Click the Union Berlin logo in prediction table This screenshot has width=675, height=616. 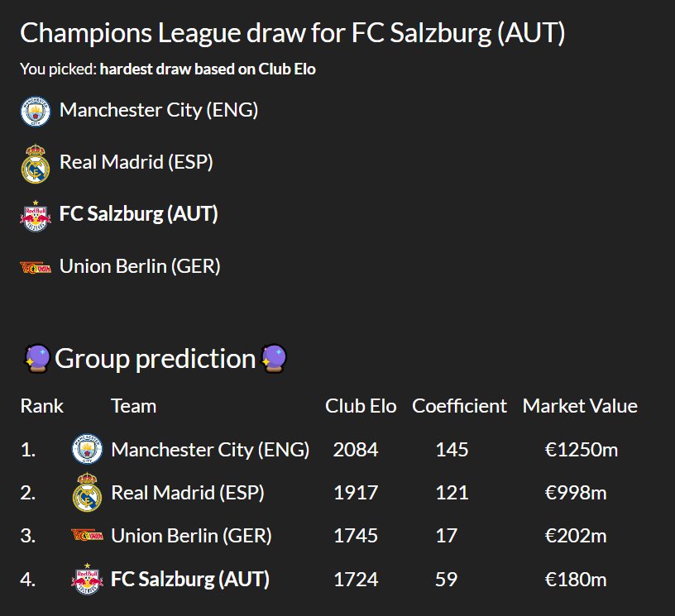click(87, 535)
